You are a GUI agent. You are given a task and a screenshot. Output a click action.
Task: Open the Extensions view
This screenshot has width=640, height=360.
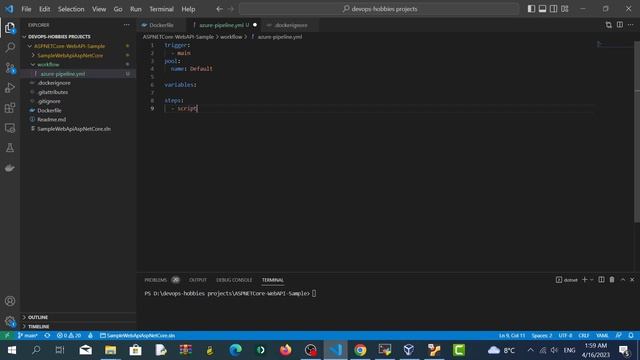(x=10, y=108)
